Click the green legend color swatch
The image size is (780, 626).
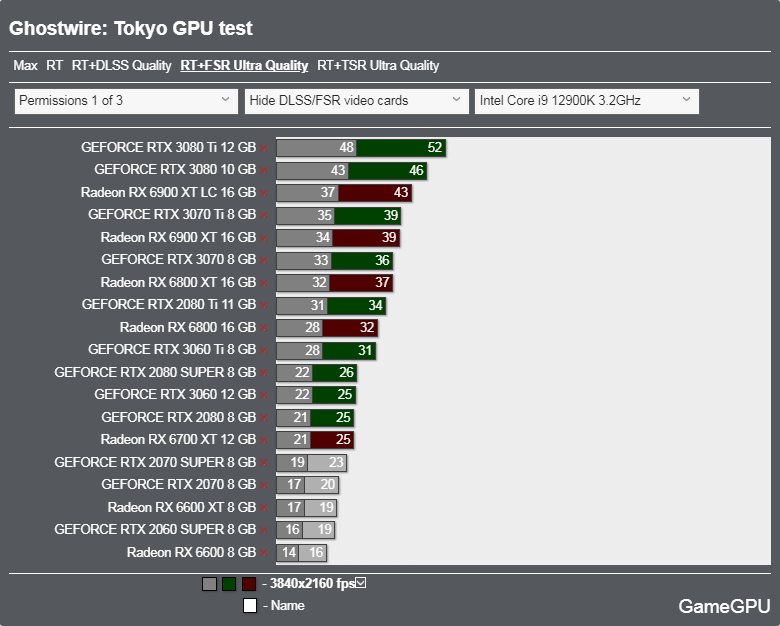(229, 584)
